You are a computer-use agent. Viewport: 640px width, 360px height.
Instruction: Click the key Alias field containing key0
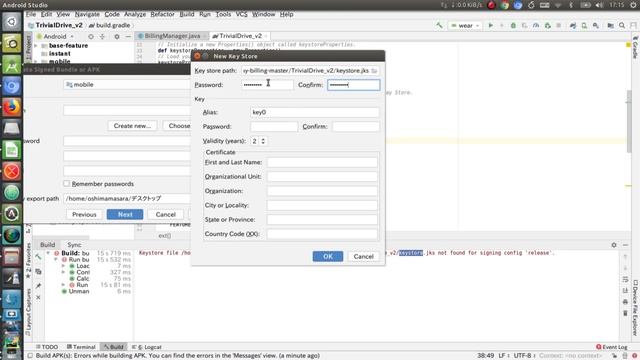coord(315,112)
